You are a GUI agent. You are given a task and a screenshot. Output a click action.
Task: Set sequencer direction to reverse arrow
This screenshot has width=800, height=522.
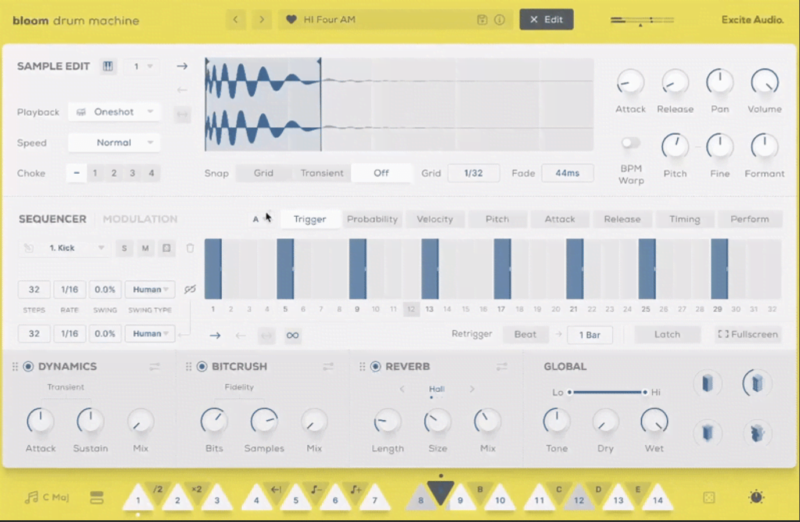pyautogui.click(x=241, y=335)
